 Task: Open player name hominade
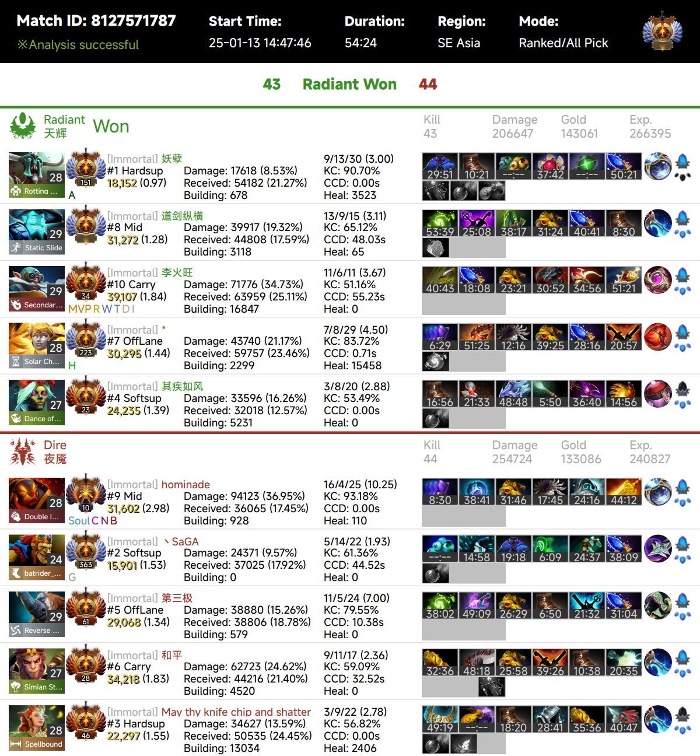tap(185, 485)
